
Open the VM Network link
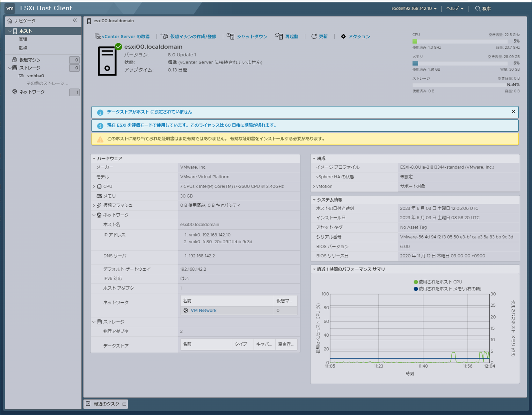203,310
